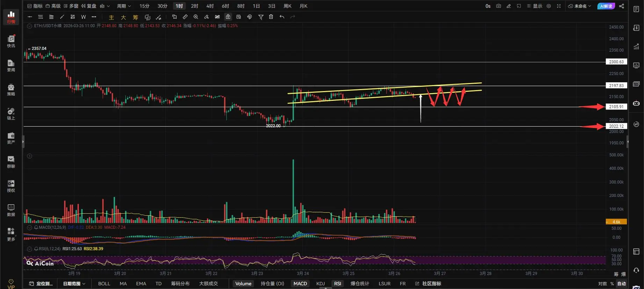Select the horizontal line drawing tool
This screenshot has width=644, height=289.
coord(30,17)
